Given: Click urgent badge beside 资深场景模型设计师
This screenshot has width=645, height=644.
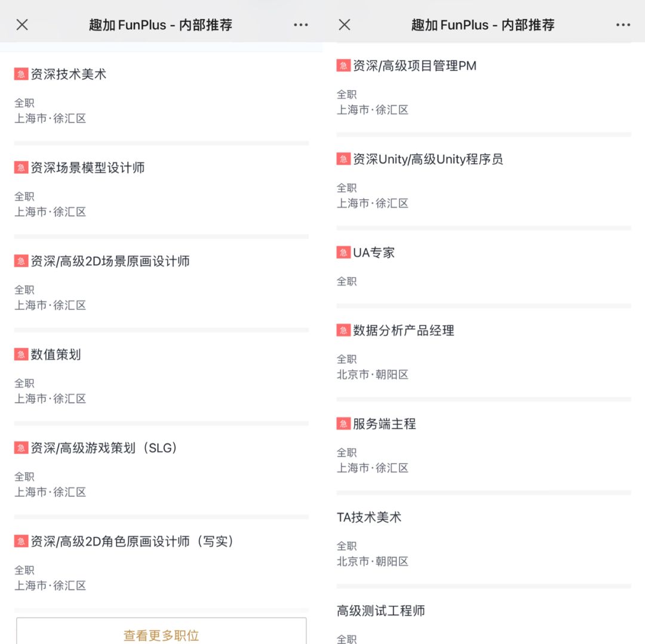Looking at the screenshot, I should [x=21, y=167].
